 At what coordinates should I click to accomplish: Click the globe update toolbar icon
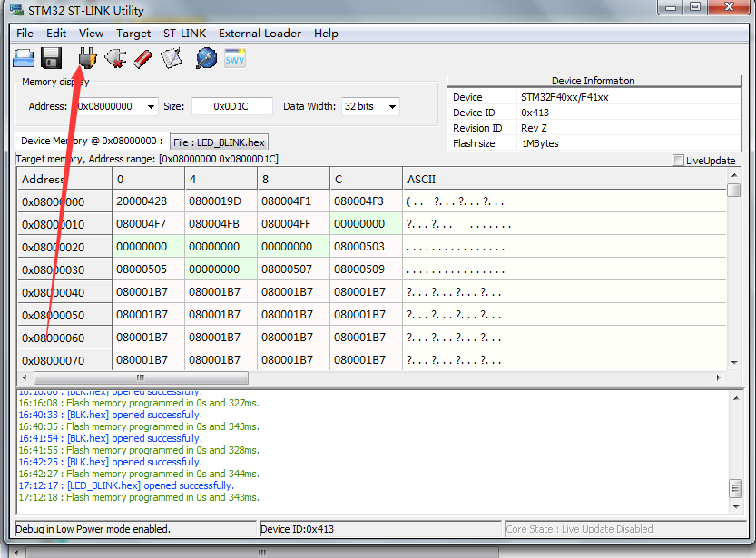point(206,58)
